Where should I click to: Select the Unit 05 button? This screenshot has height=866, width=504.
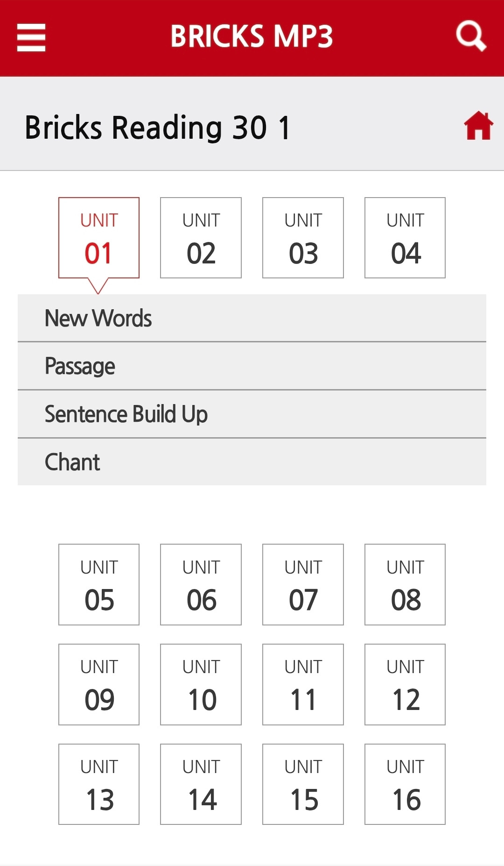tap(99, 584)
